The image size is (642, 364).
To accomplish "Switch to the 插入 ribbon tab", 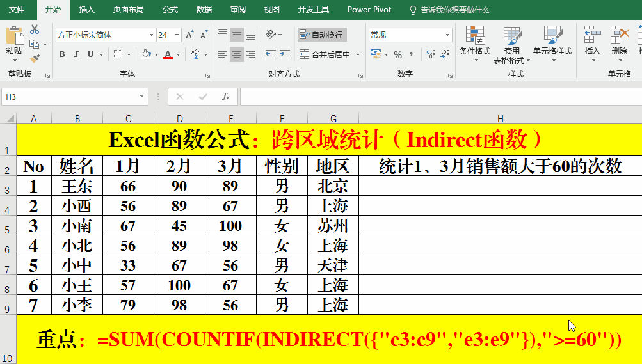I will point(86,10).
